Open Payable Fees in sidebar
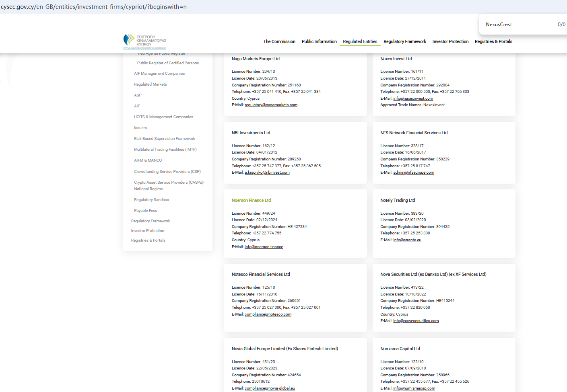This screenshot has height=392, width=567. coord(145,211)
